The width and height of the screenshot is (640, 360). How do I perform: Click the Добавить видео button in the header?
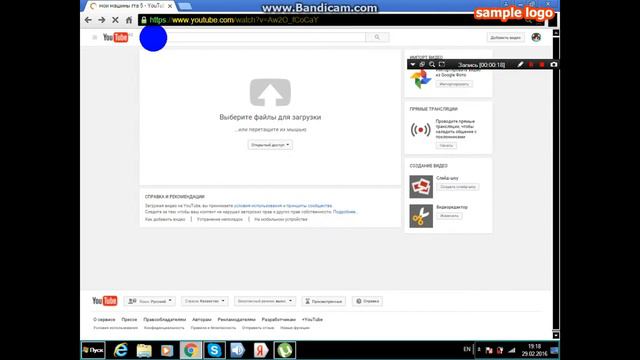pyautogui.click(x=505, y=38)
